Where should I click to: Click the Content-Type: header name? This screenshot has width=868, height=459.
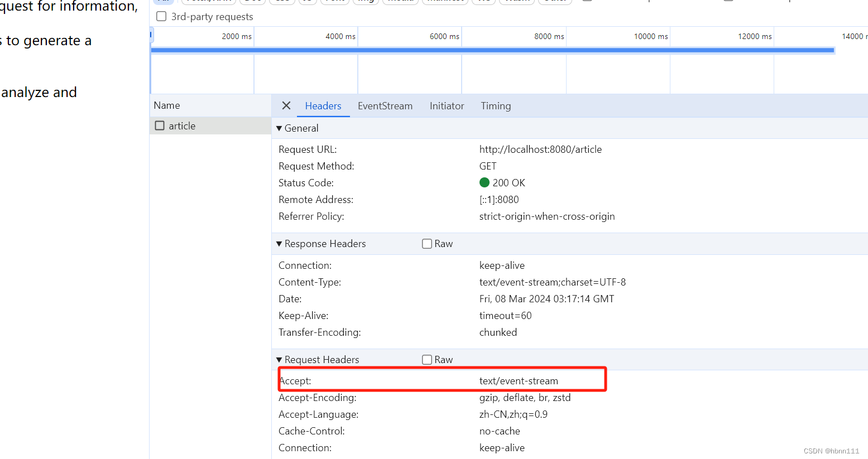click(x=310, y=282)
